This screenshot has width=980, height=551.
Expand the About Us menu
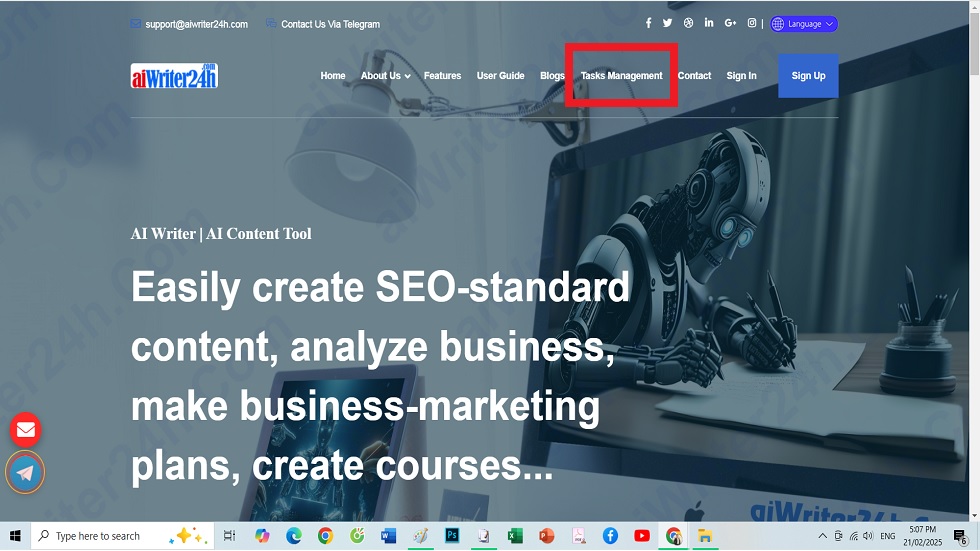[385, 76]
